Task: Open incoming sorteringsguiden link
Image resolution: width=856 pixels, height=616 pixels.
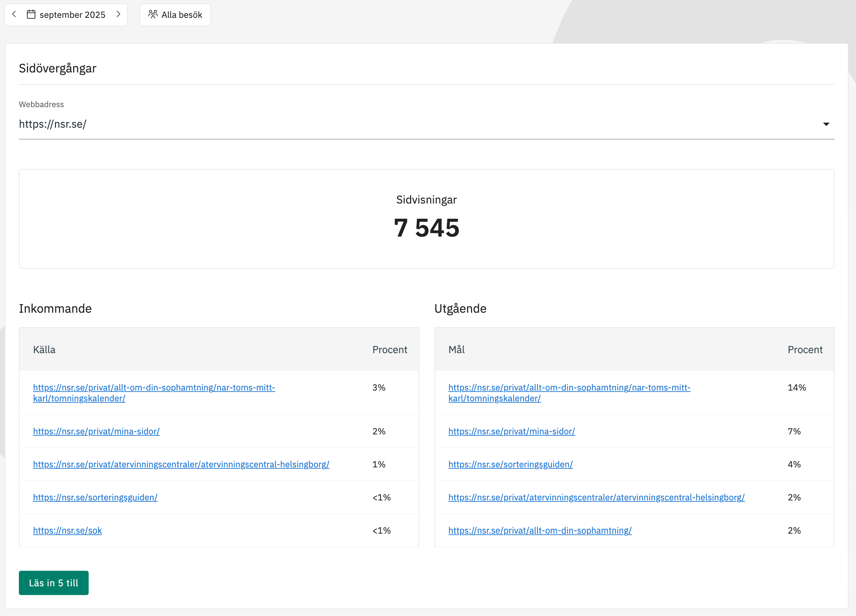Action: click(95, 497)
